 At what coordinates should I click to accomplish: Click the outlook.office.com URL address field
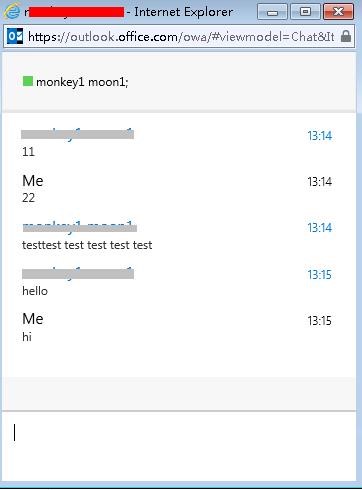(x=181, y=36)
